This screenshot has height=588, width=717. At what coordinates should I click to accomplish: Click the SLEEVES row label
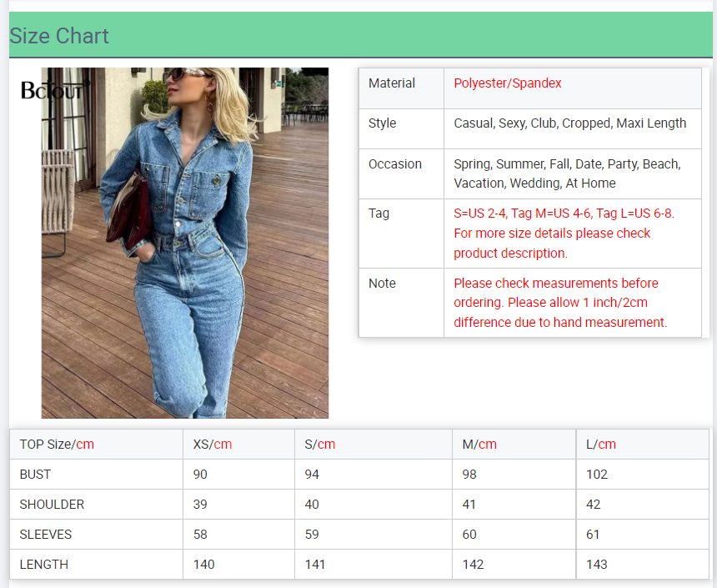tap(46, 535)
